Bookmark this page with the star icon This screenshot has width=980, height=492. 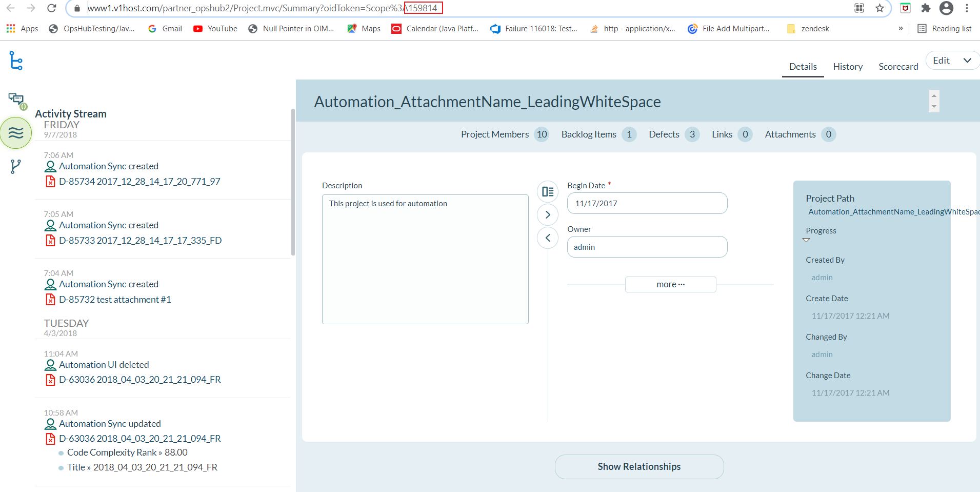coord(879,8)
